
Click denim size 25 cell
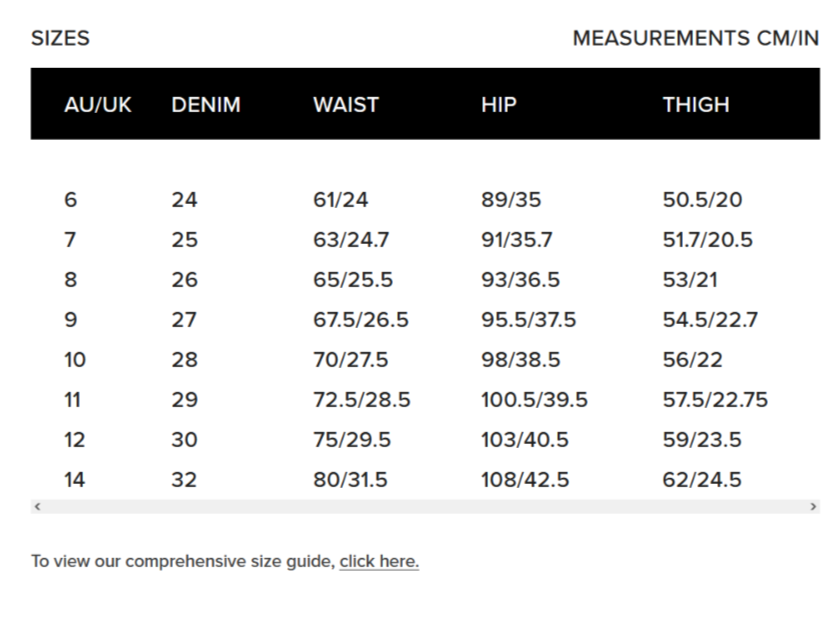[185, 240]
